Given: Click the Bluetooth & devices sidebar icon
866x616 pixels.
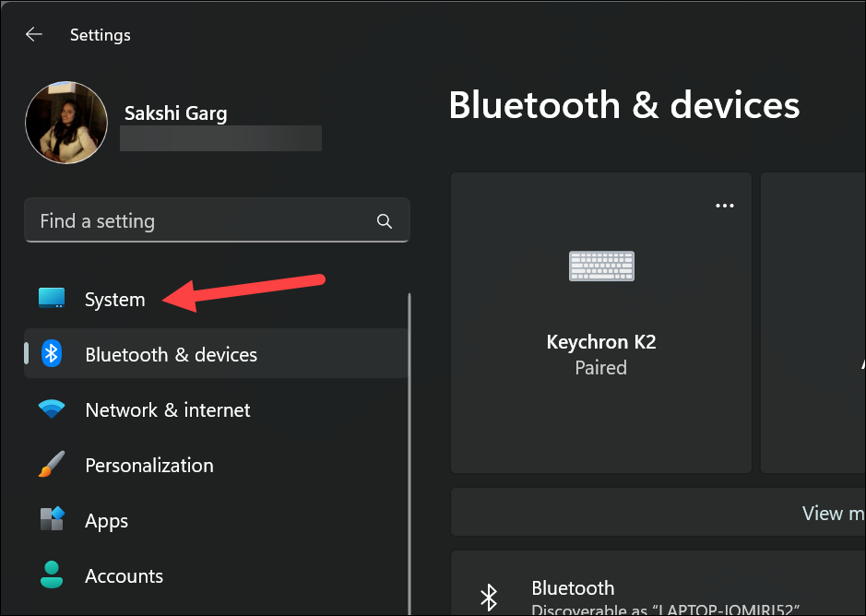Looking at the screenshot, I should point(52,353).
